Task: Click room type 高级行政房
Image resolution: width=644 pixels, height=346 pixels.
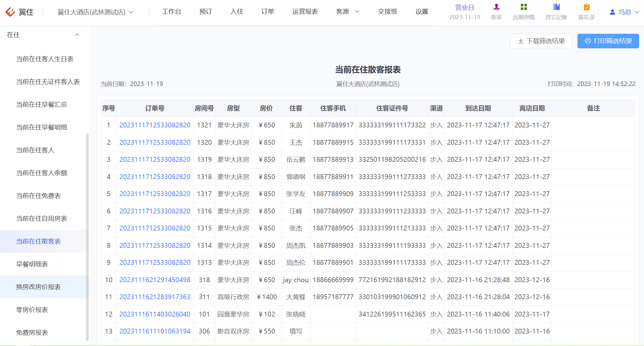Action: coord(233,297)
